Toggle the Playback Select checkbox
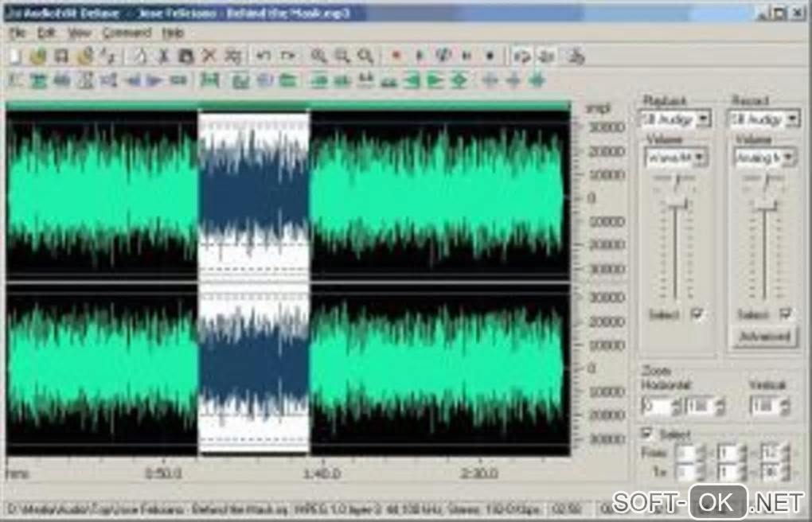 point(697,314)
